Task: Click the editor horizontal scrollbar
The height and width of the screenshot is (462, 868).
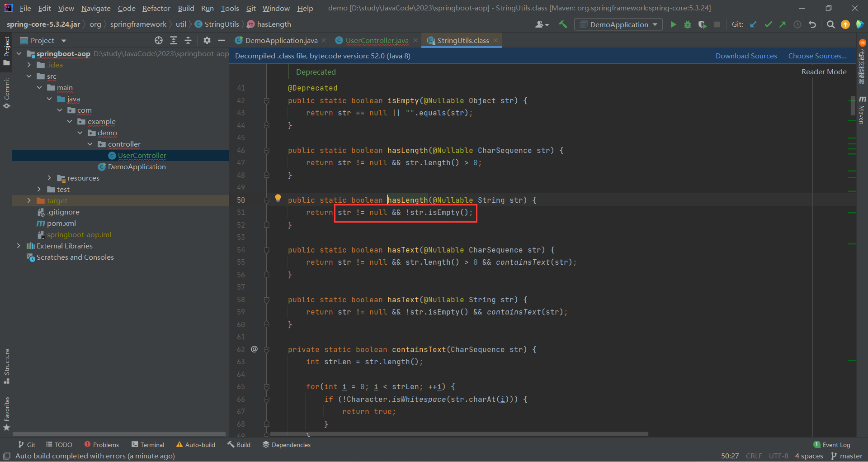Action: [459, 434]
